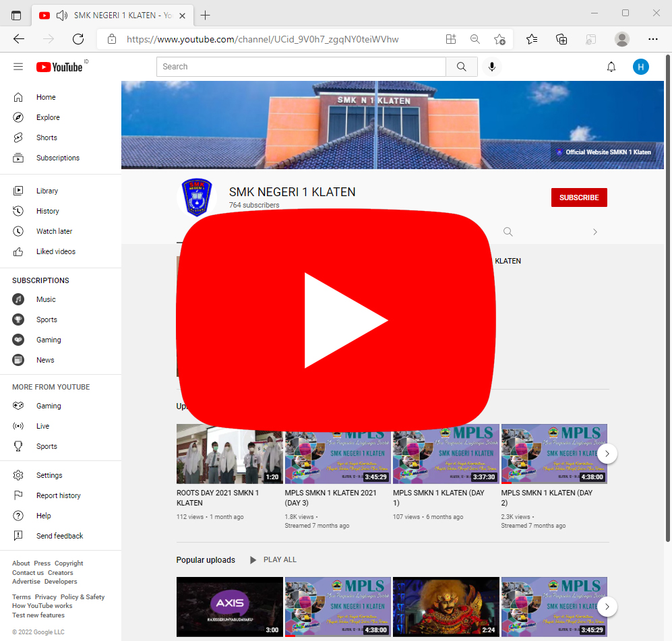The image size is (672, 641).
Task: Click Send feedback
Action: click(x=61, y=536)
